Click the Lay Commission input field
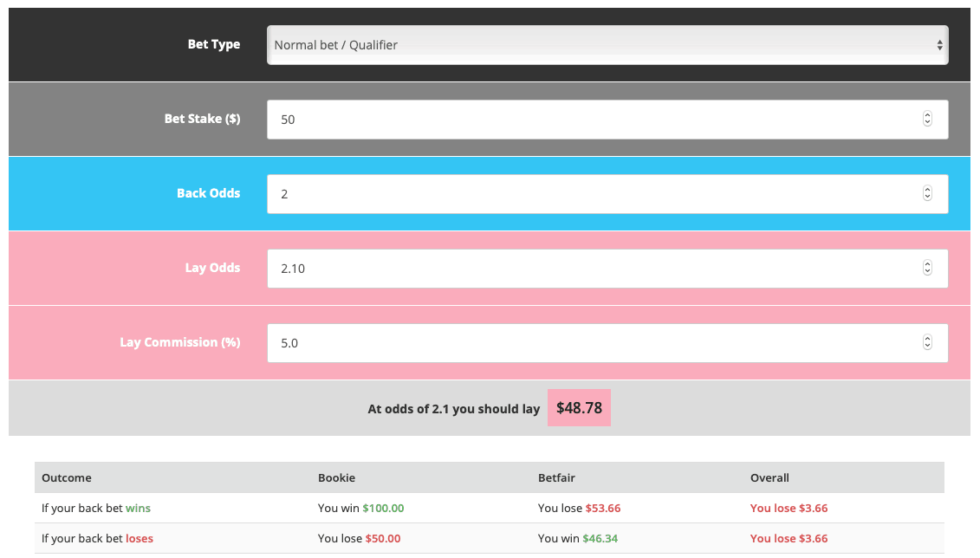 pyautogui.click(x=607, y=343)
